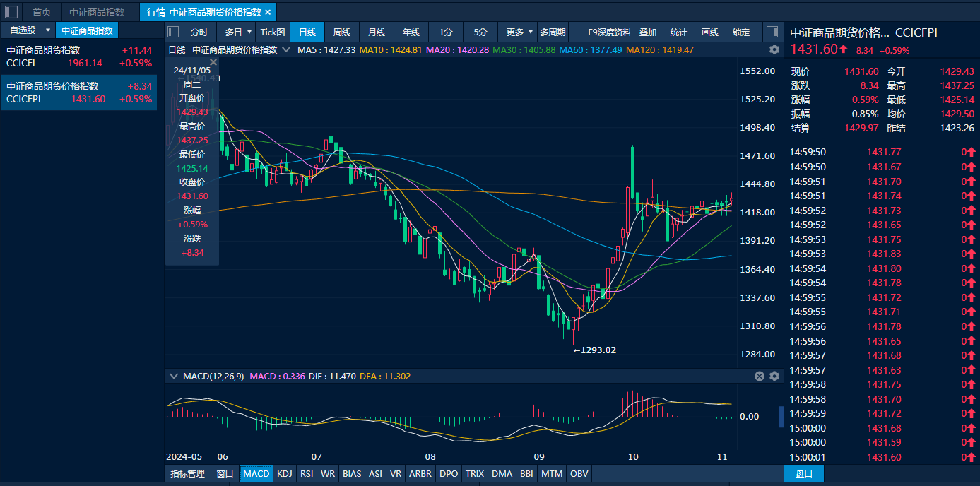Click the chart-left panel toggle icon
Screen dimensions: 980x486
point(173,32)
